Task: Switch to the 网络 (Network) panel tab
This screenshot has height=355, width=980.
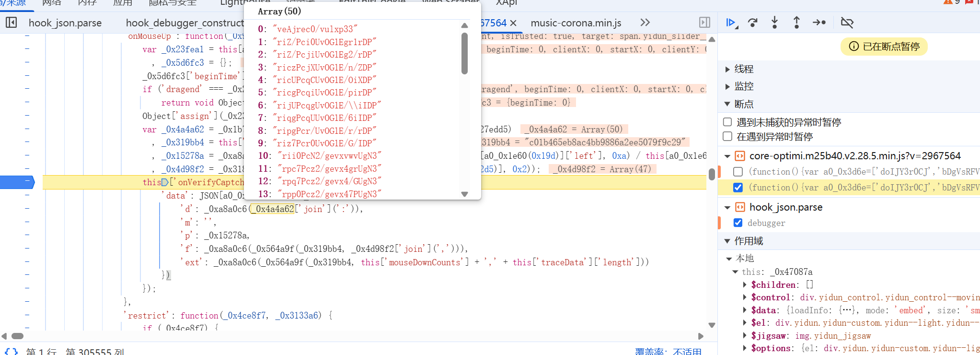Action: 52,3
